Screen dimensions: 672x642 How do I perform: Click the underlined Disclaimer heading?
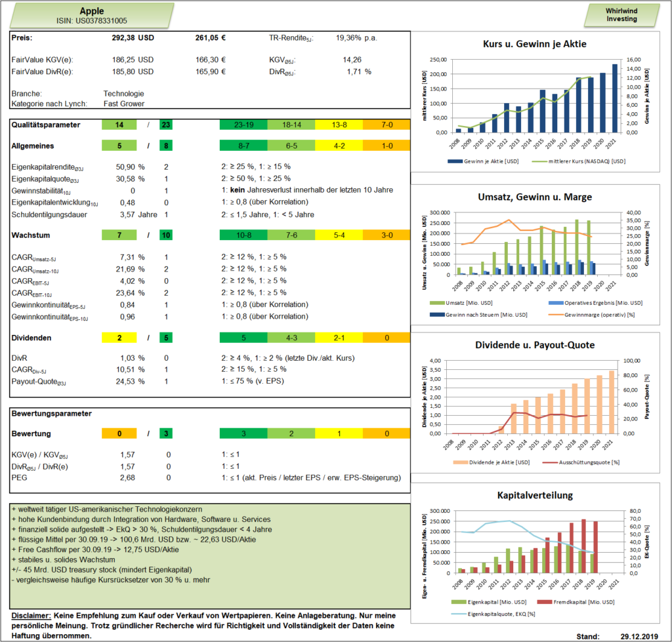(x=31, y=616)
